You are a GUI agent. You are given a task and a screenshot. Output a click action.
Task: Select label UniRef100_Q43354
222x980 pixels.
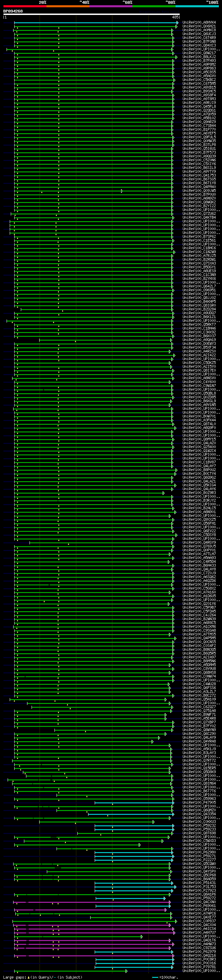199,814
